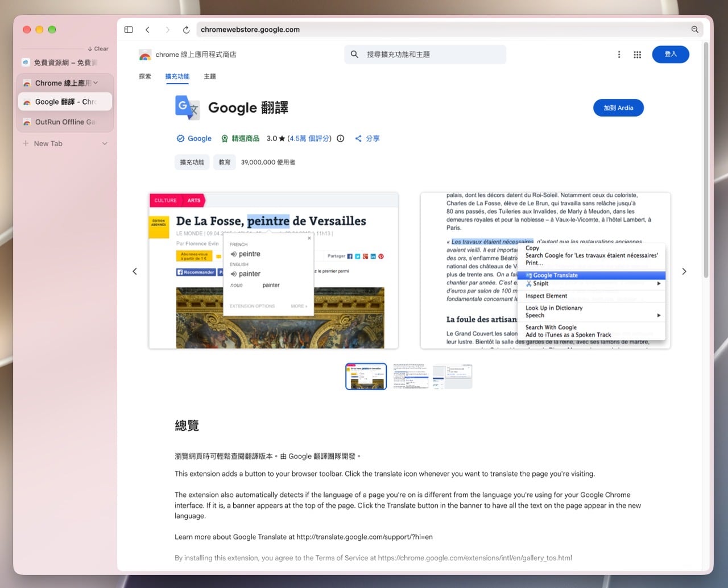Switch to the 探索 tab

145,76
